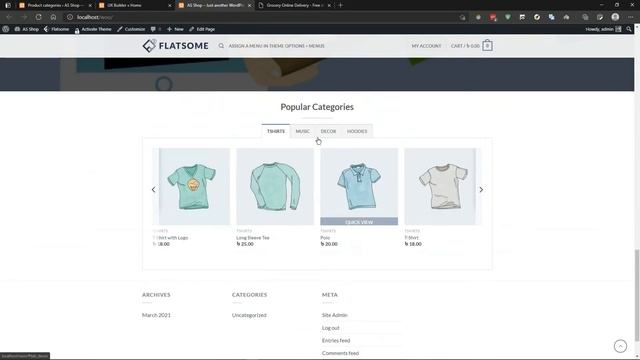Open the Uncategorized category link
The width and height of the screenshot is (640, 360).
tap(249, 315)
